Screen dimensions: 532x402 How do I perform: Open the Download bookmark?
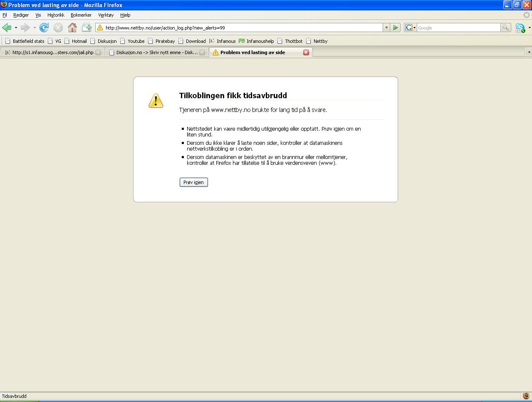pyautogui.click(x=192, y=41)
